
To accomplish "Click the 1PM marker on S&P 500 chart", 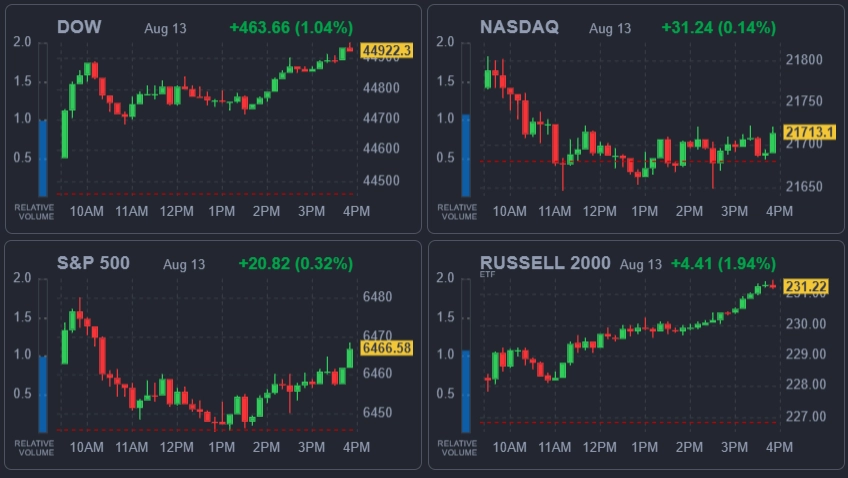I will coord(222,447).
